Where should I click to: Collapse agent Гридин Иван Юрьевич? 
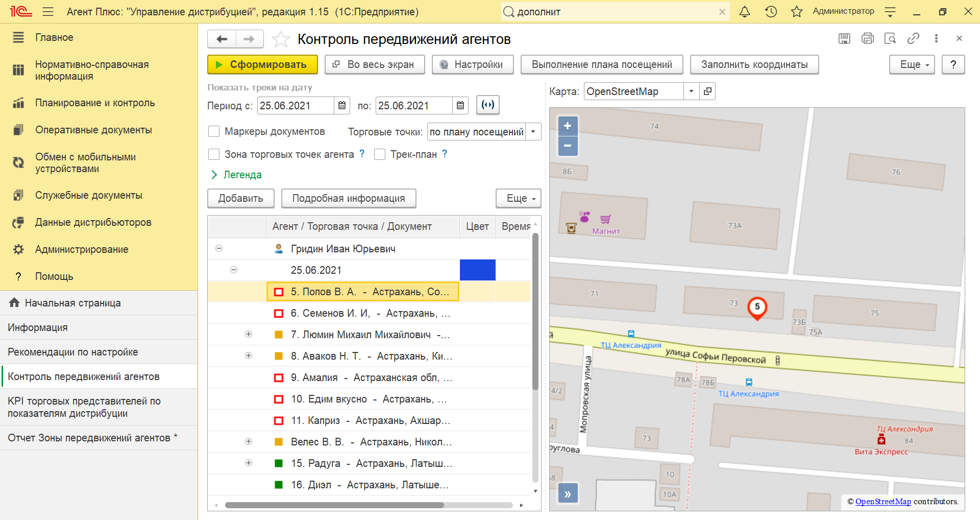[219, 248]
